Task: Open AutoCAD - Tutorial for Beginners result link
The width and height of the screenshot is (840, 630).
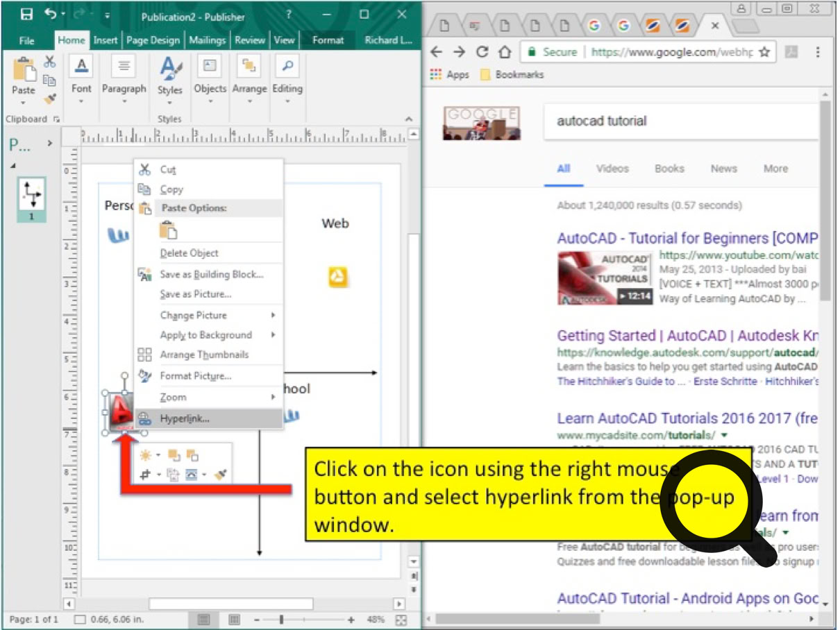Action: point(687,238)
